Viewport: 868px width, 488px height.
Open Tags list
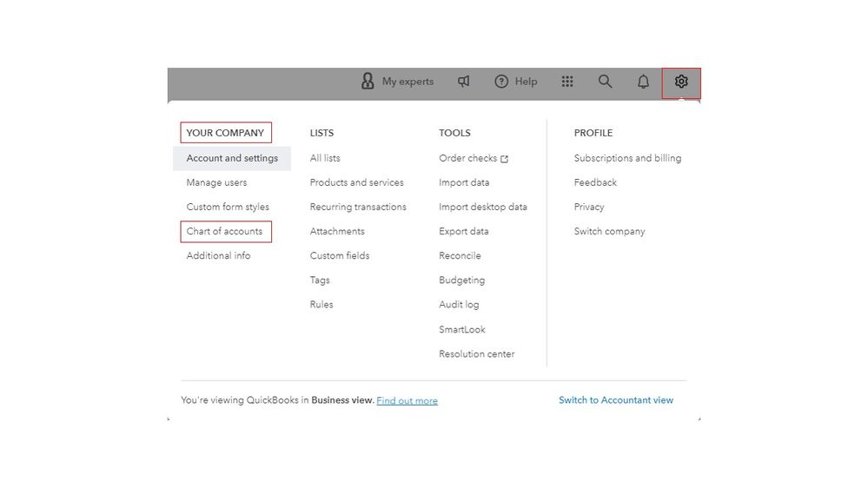(x=320, y=280)
